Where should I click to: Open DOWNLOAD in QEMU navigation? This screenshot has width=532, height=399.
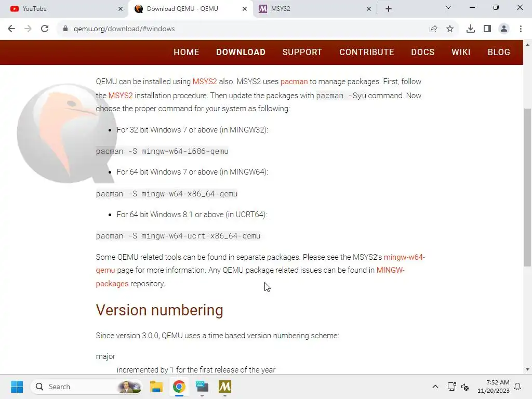pyautogui.click(x=241, y=52)
